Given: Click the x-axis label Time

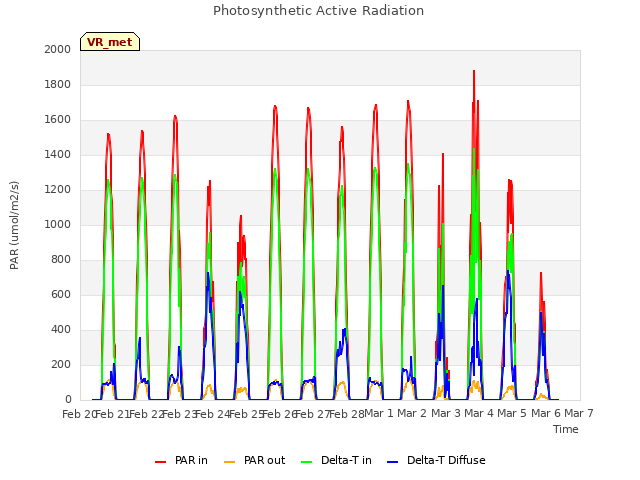Looking at the screenshot, I should pos(566,429).
